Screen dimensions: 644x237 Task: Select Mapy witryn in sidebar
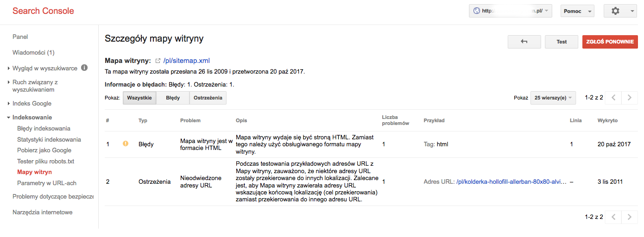pyautogui.click(x=35, y=172)
